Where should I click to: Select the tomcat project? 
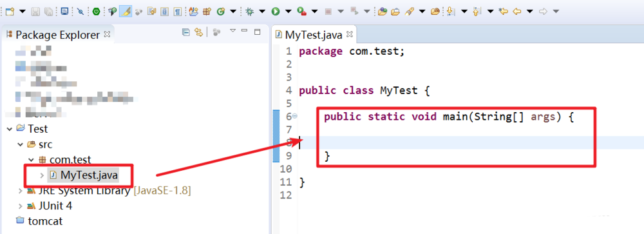click(x=39, y=221)
